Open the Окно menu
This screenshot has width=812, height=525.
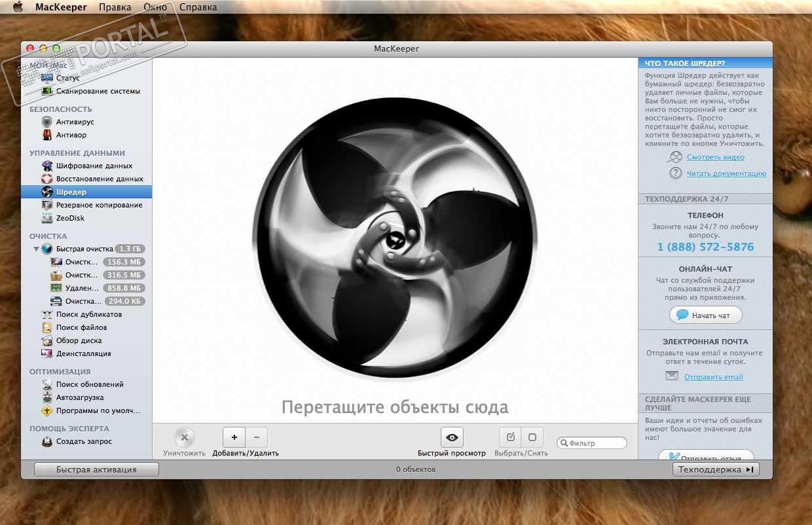coord(155,7)
